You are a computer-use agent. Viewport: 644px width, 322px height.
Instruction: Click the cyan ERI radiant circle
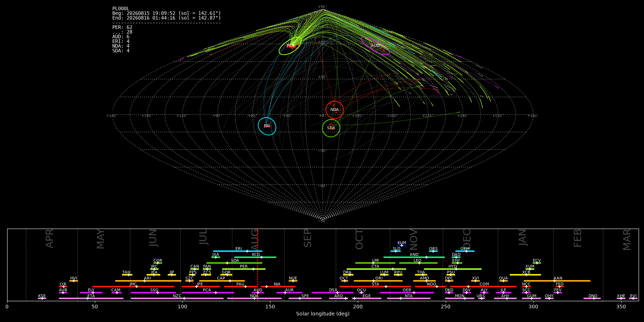267,126
